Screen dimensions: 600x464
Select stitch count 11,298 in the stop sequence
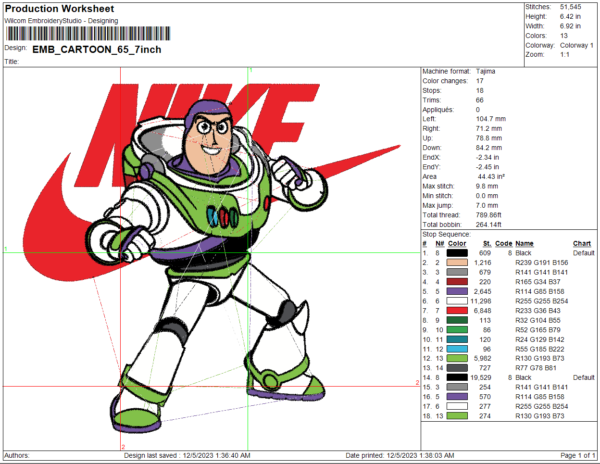pyautogui.click(x=481, y=301)
